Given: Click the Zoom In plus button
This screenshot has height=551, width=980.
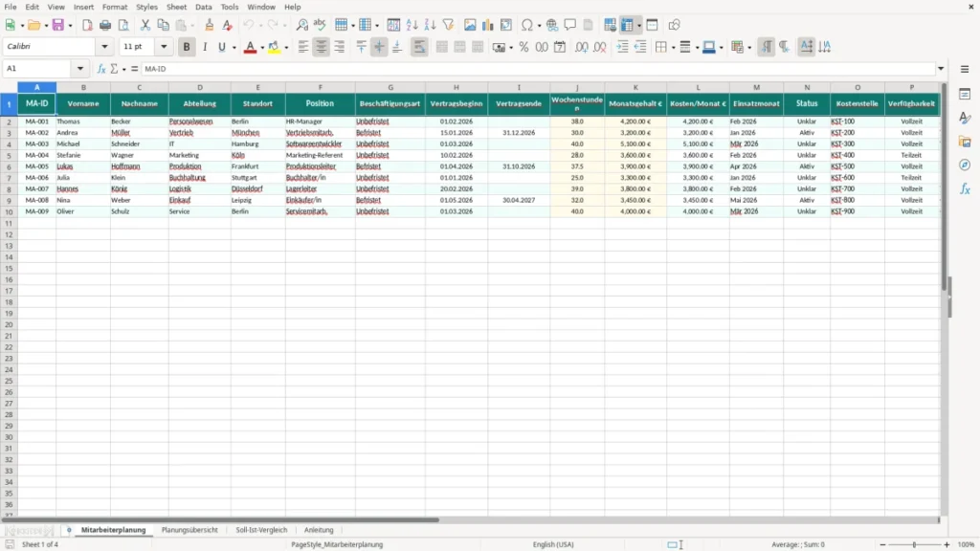Looking at the screenshot, I should tap(947, 544).
